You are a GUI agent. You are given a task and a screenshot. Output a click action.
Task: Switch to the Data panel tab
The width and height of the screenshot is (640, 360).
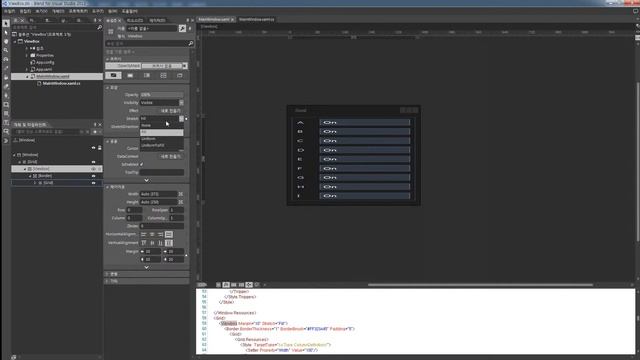pos(157,20)
